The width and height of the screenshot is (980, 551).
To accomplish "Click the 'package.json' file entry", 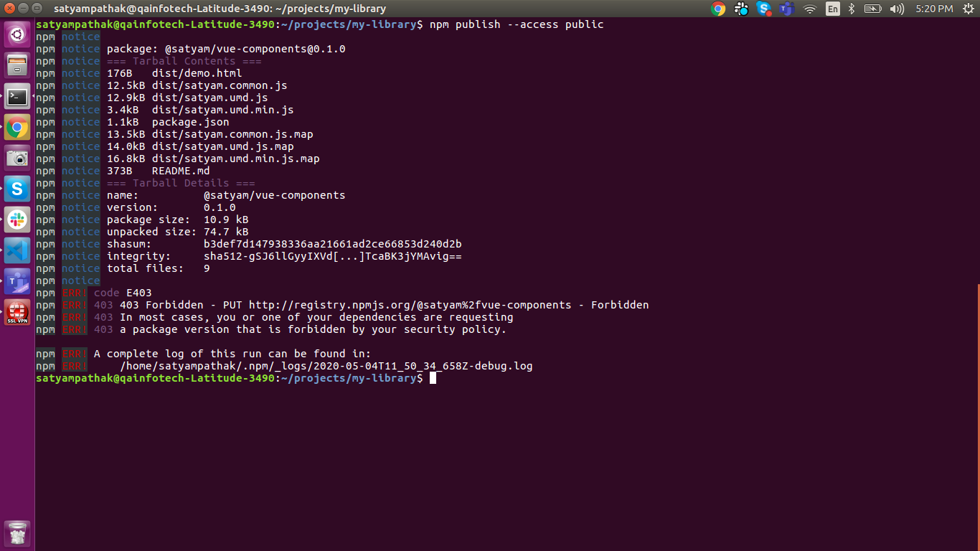I will pos(190,122).
